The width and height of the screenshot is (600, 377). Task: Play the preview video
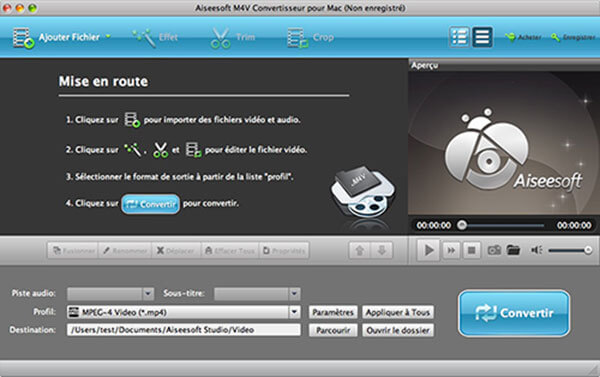[429, 250]
